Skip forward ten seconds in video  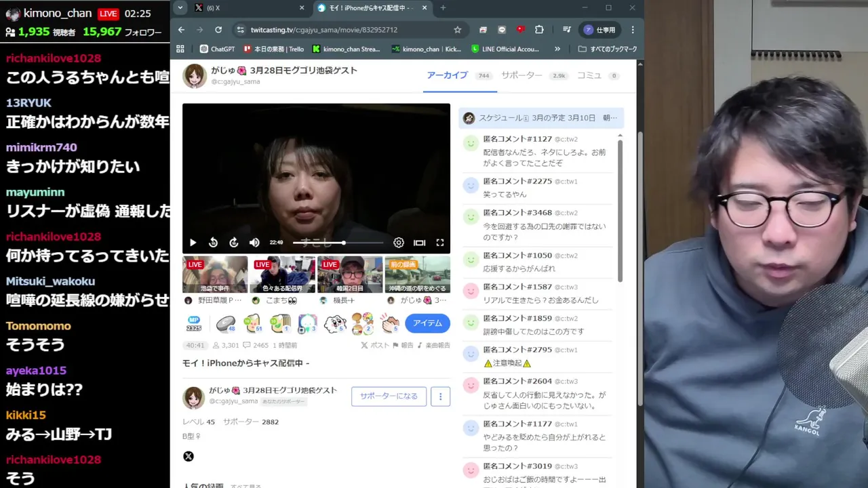[x=233, y=243]
